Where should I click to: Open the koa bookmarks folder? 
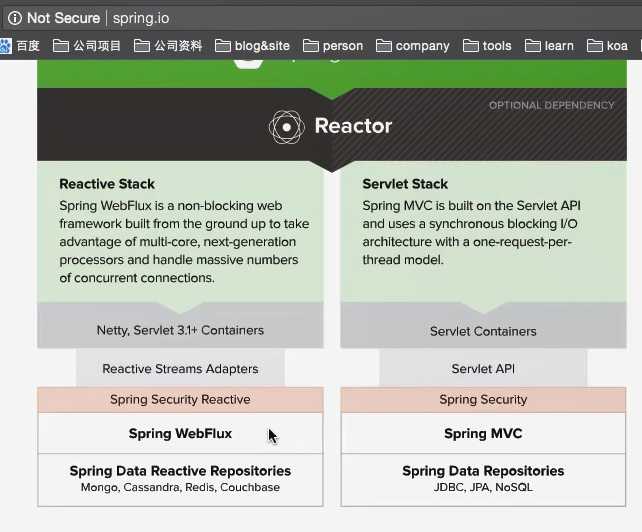click(x=607, y=45)
